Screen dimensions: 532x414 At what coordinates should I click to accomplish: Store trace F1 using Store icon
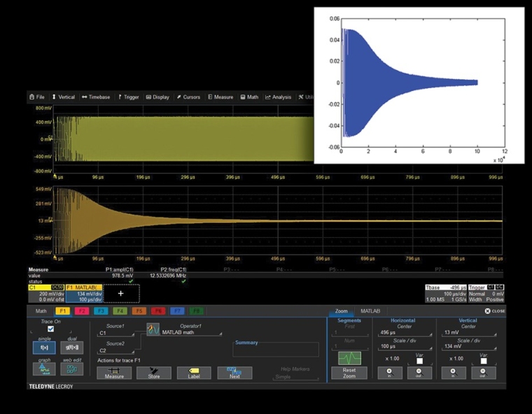(x=154, y=373)
